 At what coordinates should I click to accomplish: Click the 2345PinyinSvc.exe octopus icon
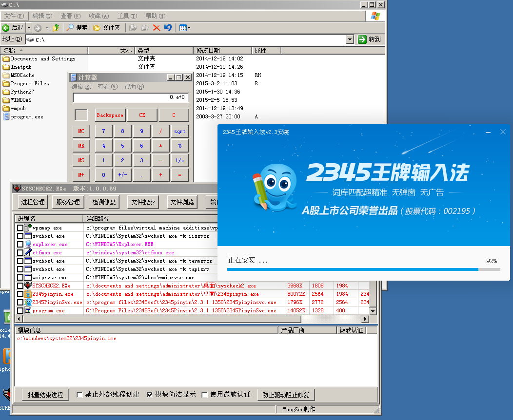pyautogui.click(x=28, y=302)
